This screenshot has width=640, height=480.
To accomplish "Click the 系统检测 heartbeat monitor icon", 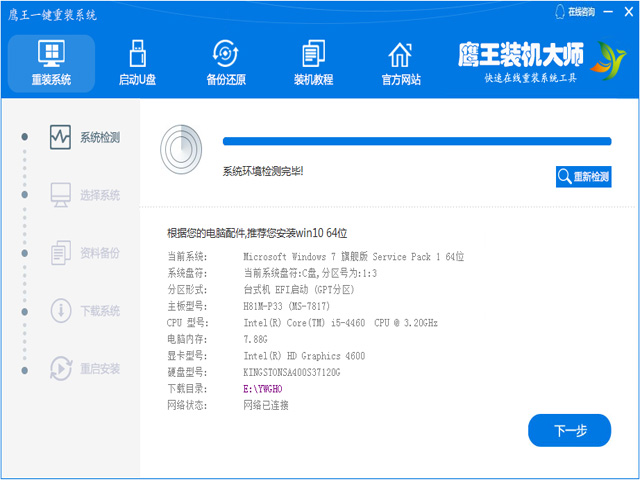I will (61, 137).
